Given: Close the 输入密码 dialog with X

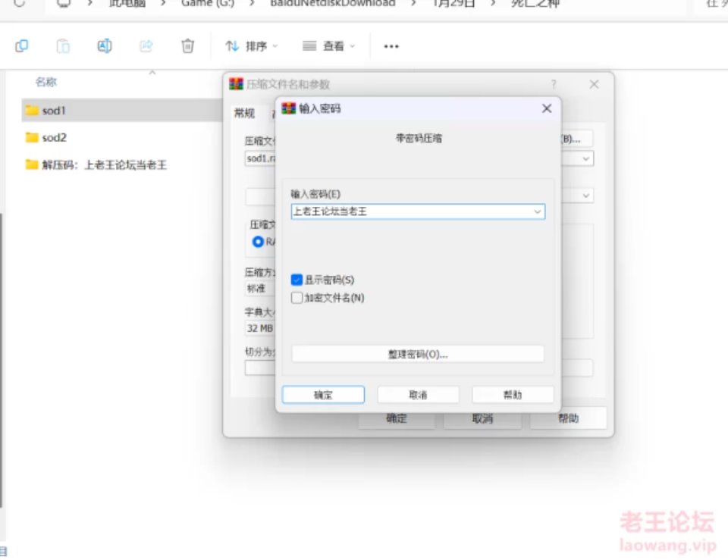Looking at the screenshot, I should [x=546, y=108].
